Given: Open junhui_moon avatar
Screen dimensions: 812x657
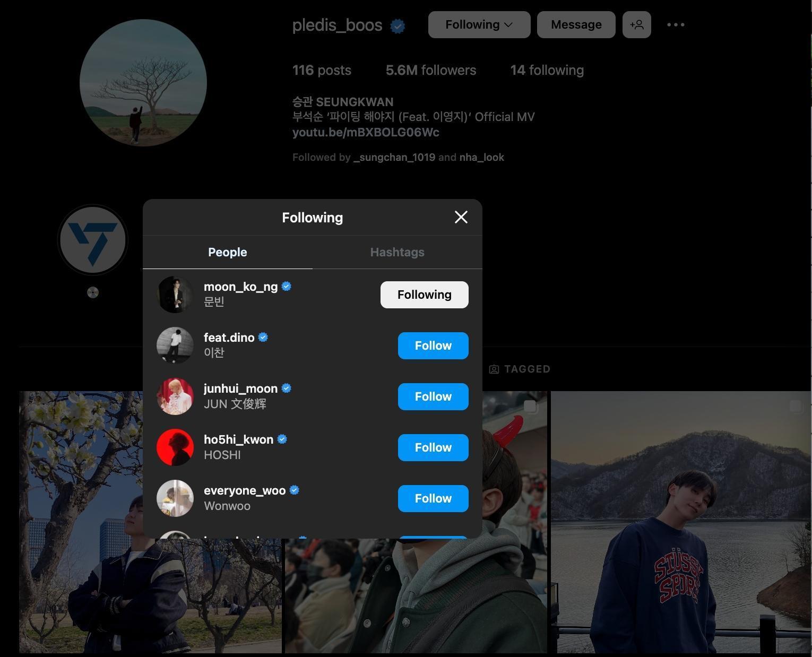Looking at the screenshot, I should point(175,396).
